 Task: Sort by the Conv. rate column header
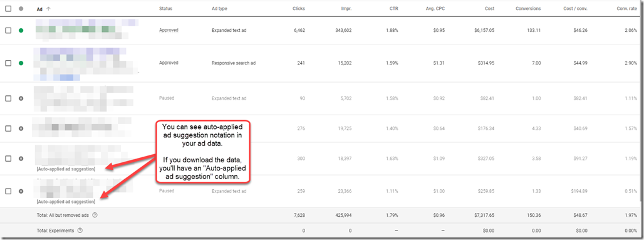click(626, 9)
